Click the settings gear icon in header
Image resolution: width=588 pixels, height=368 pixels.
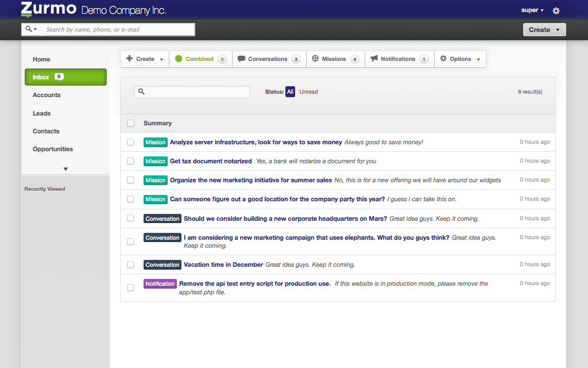point(556,11)
